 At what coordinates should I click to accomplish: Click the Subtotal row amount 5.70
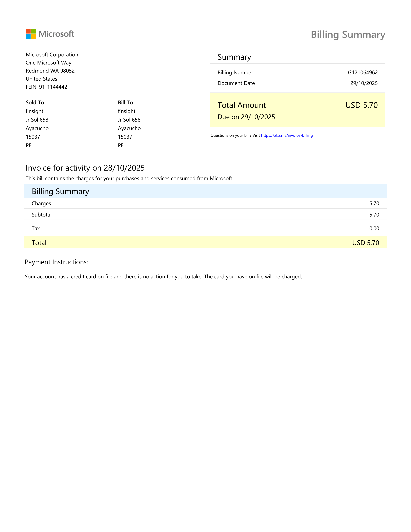[x=374, y=215]
